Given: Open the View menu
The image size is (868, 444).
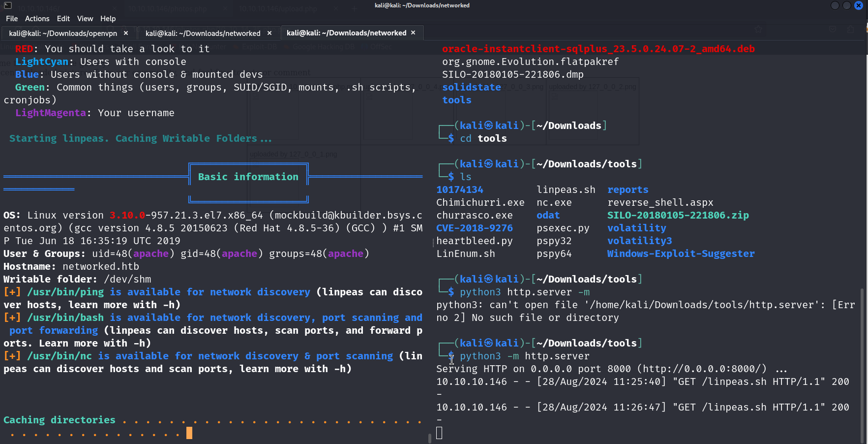Looking at the screenshot, I should point(85,19).
